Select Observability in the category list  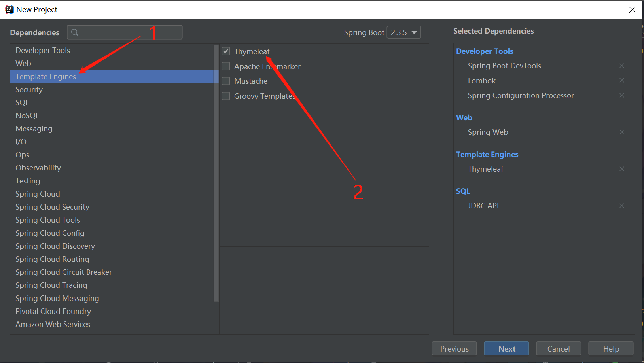pyautogui.click(x=112, y=168)
